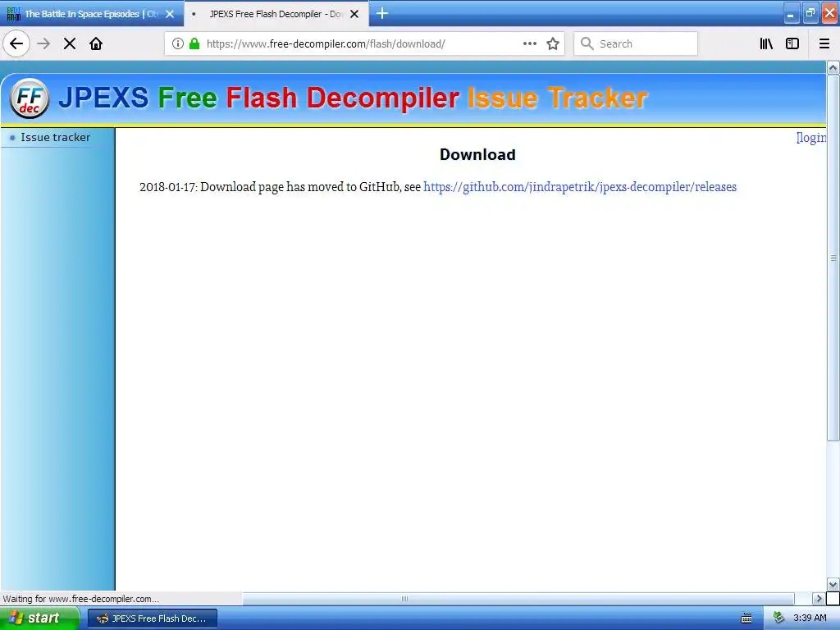Bookmark this page with the star
Screen dimensions: 840x630
coord(553,43)
